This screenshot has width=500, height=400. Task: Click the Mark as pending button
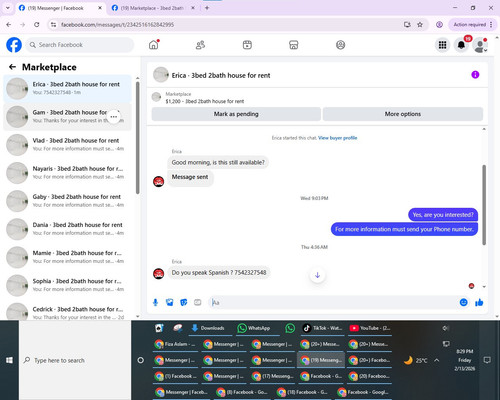[x=236, y=114]
